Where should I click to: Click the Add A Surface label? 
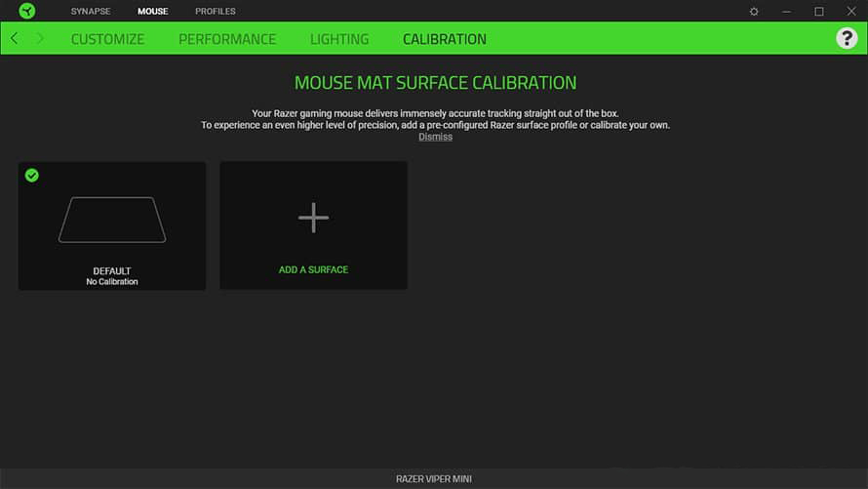(313, 269)
